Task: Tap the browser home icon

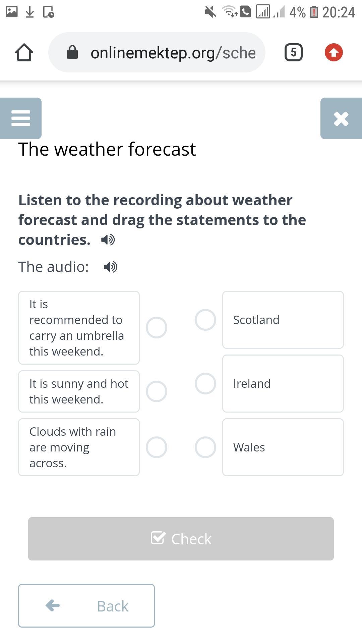Action: (x=24, y=52)
